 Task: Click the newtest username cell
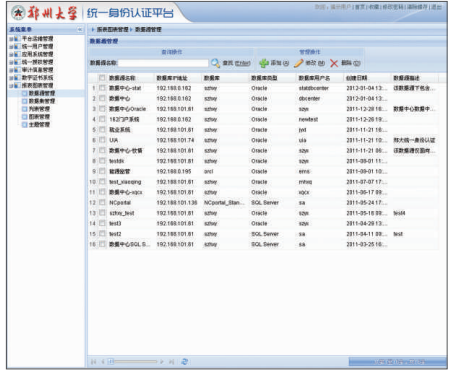tap(308, 119)
